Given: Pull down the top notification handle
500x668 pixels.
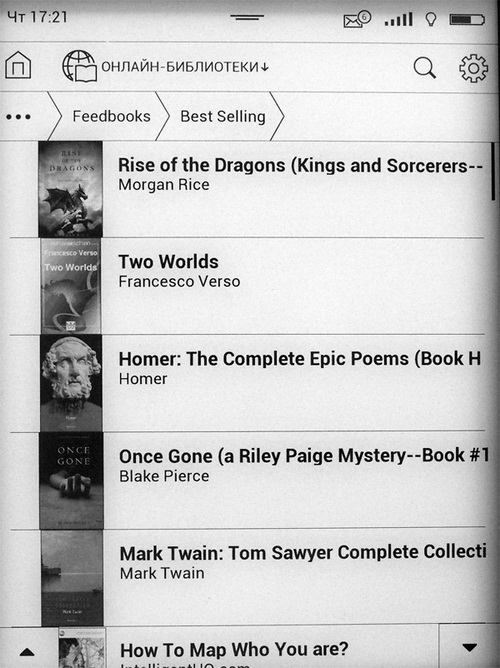Looking at the screenshot, I should pos(247,18).
